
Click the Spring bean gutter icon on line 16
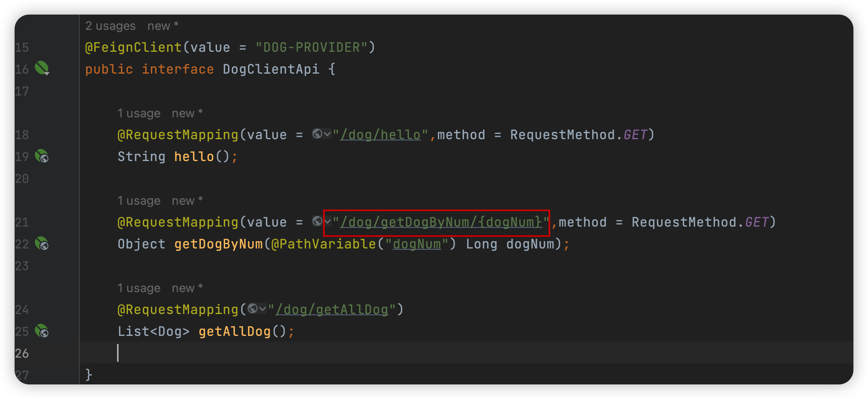click(42, 68)
